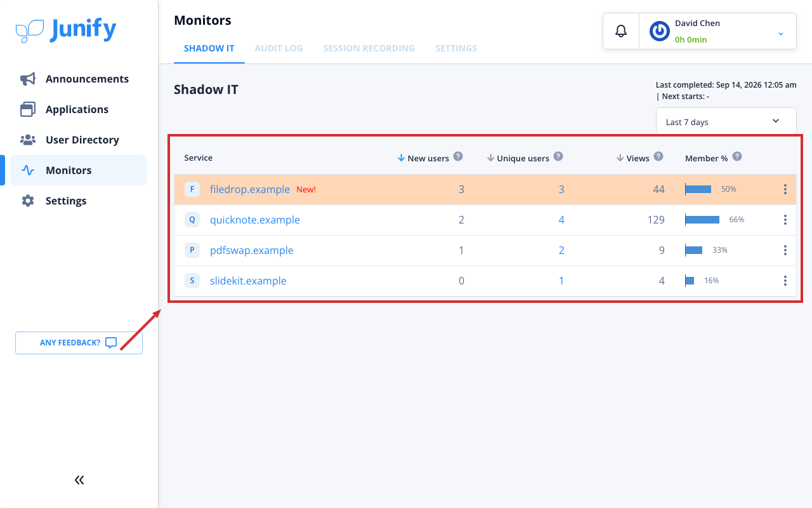
Task: Select the Shadow IT tab
Action: tap(209, 48)
